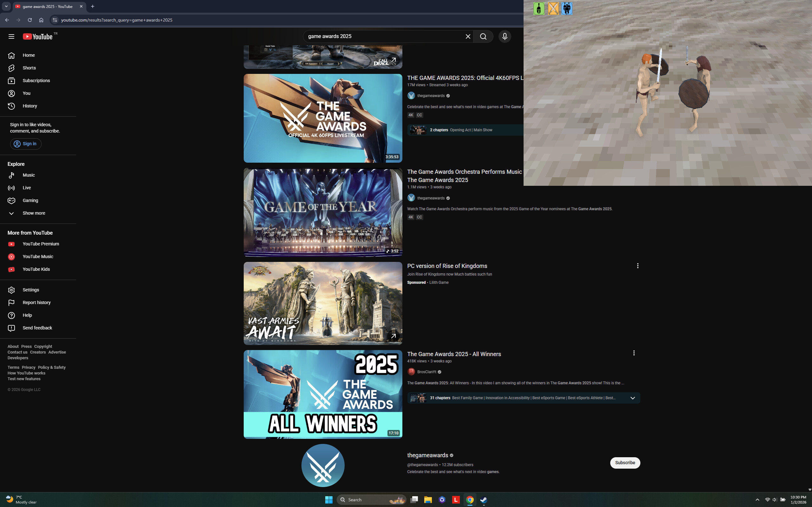
Task: Select Subscriptions in the sidebar menu
Action: tap(36, 81)
